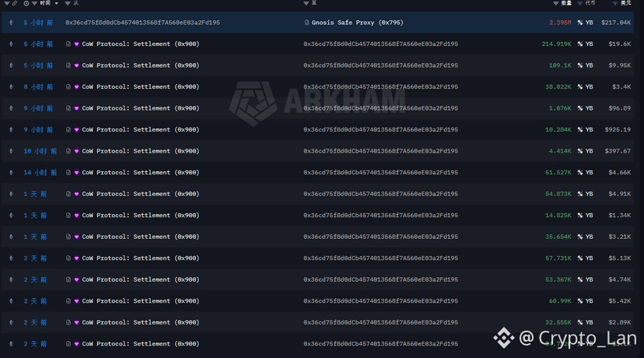This screenshot has width=644, height=358.
Task: Click the 51.527K amount value
Action: point(558,173)
